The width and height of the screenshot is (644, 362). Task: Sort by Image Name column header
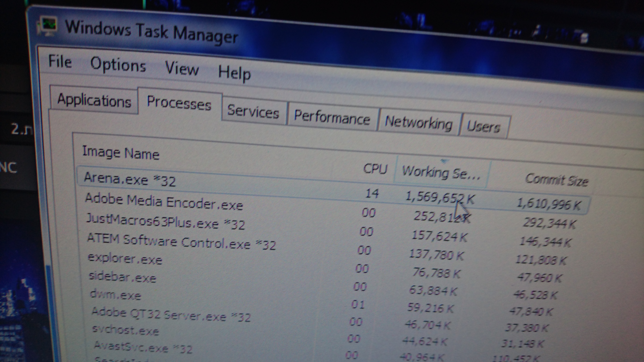click(x=121, y=153)
